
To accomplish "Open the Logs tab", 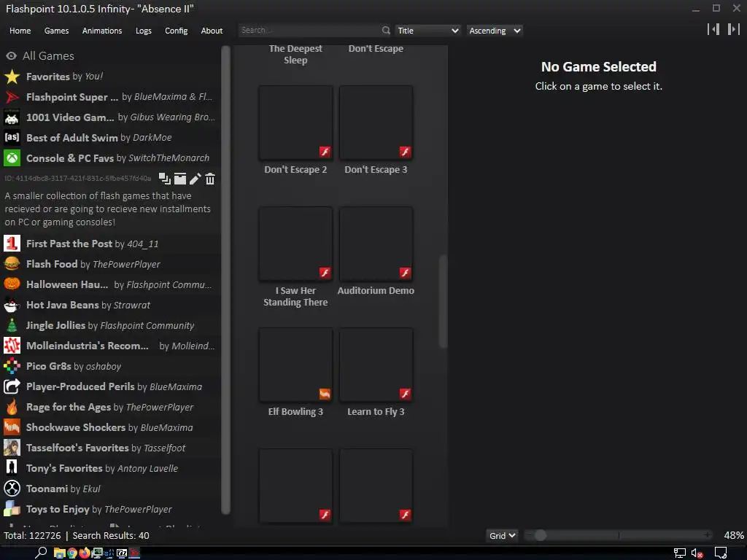I will tap(144, 31).
